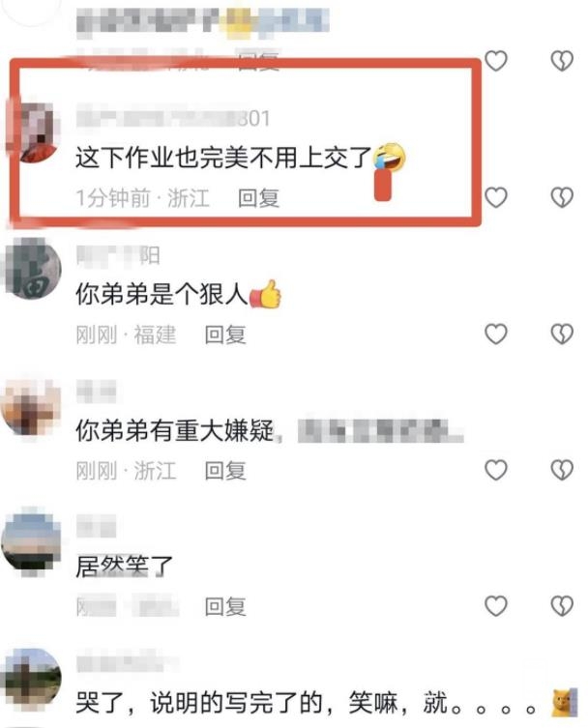Reply to the 1分钟前 浙江 comment

click(x=259, y=198)
